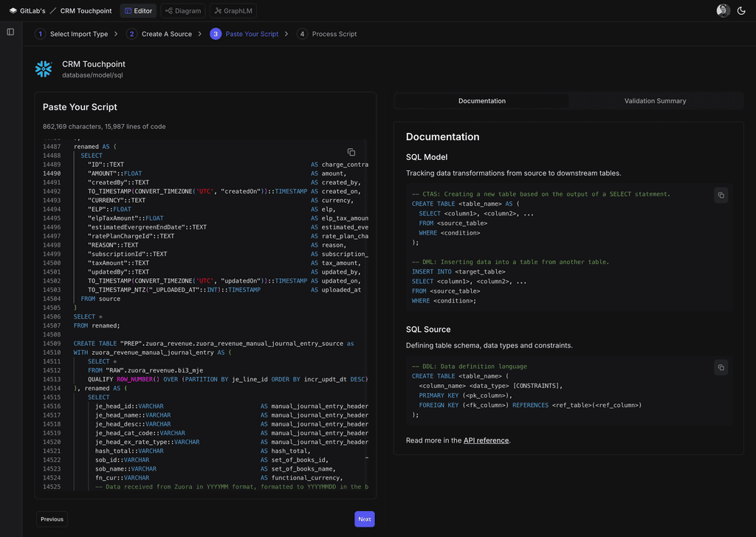Copy the CTAS SQL Model snippet
Viewport: 756px width, 537px height.
pyautogui.click(x=721, y=195)
